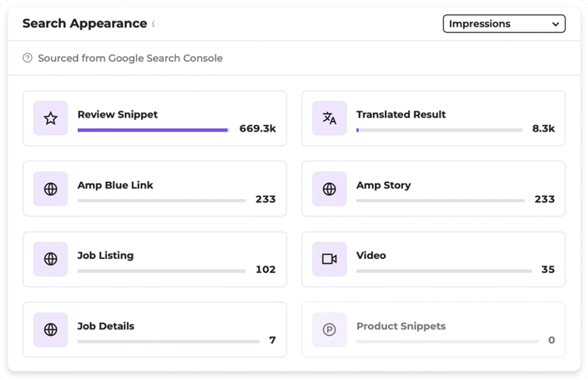This screenshot has width=588, height=380.
Task: Click the Review Snippet star icon
Action: click(51, 118)
